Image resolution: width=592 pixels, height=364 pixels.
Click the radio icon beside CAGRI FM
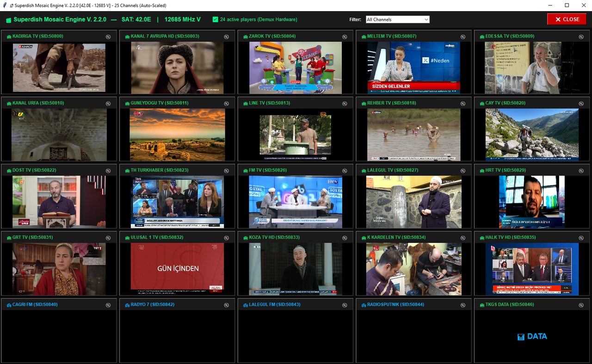click(9, 305)
